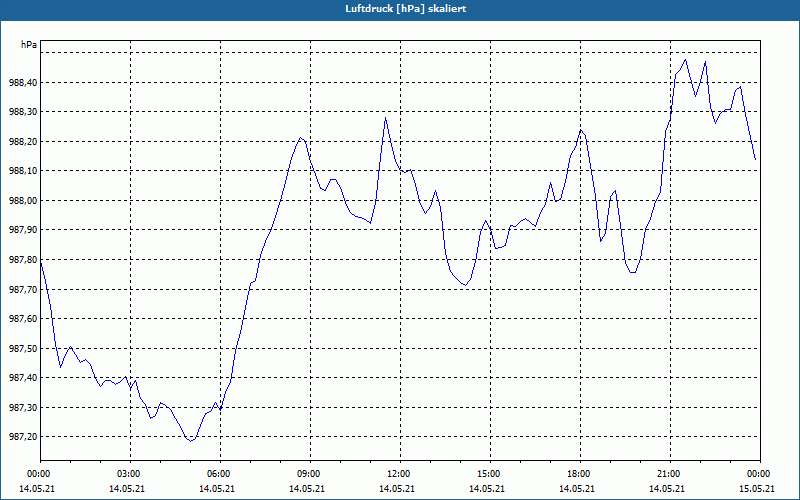Screen dimensions: 800x500
Task: Click the y-axis value 987,60
Action: 23,319
